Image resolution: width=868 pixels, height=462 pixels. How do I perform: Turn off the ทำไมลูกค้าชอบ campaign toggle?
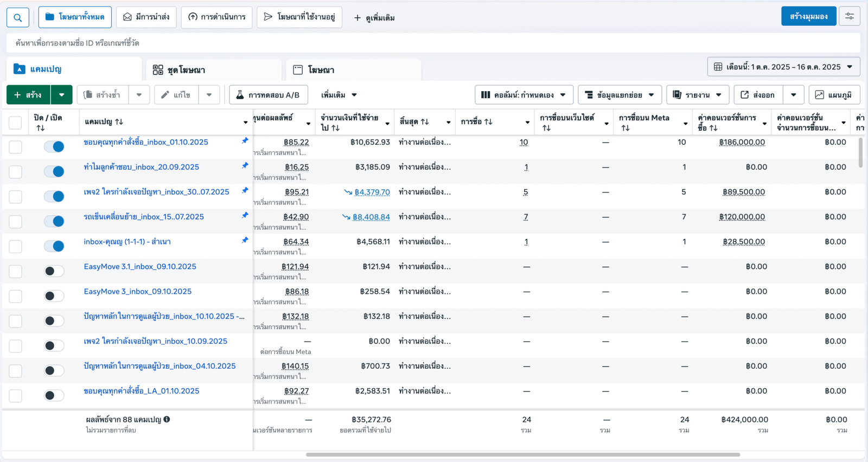pyautogui.click(x=54, y=171)
